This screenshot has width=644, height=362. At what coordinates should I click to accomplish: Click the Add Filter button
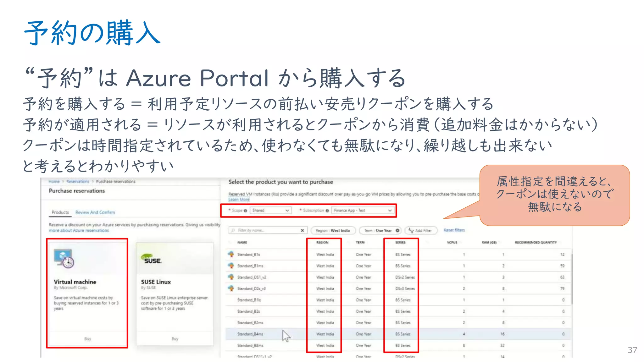click(x=420, y=230)
